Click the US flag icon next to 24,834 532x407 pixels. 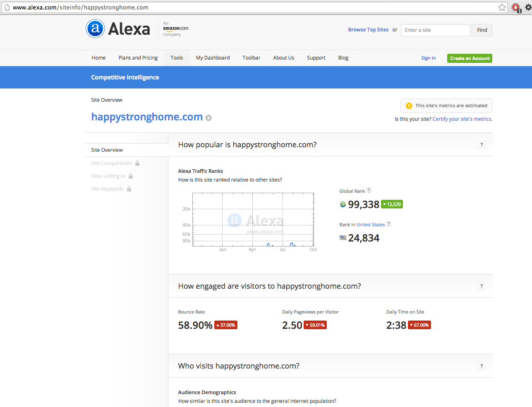pyautogui.click(x=343, y=238)
